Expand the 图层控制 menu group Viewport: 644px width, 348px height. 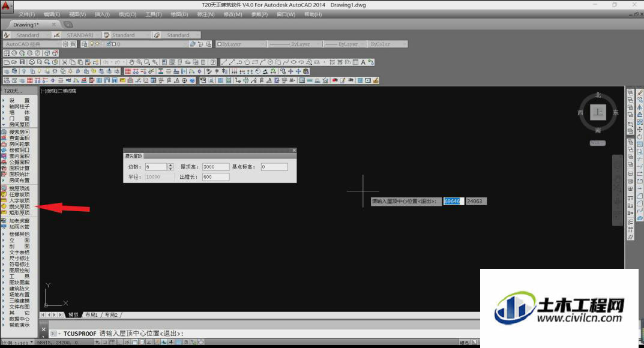tap(19, 271)
